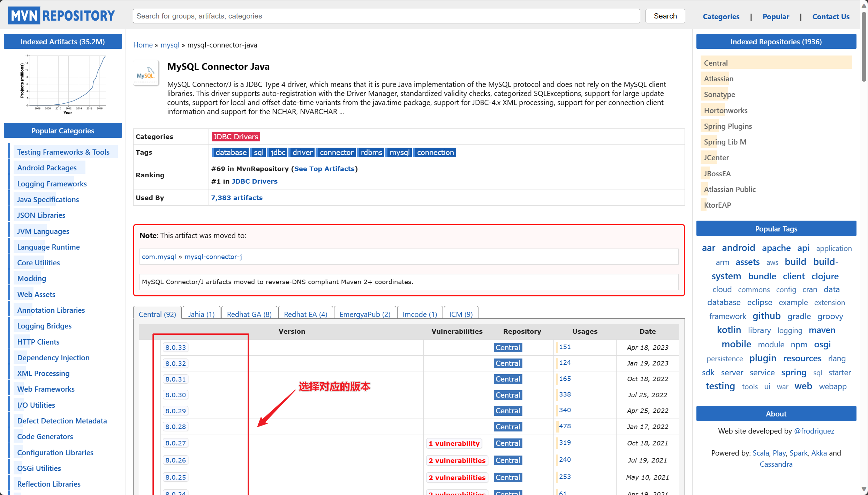Image resolution: width=868 pixels, height=495 pixels.
Task: Select the rdbms tag
Action: (371, 152)
